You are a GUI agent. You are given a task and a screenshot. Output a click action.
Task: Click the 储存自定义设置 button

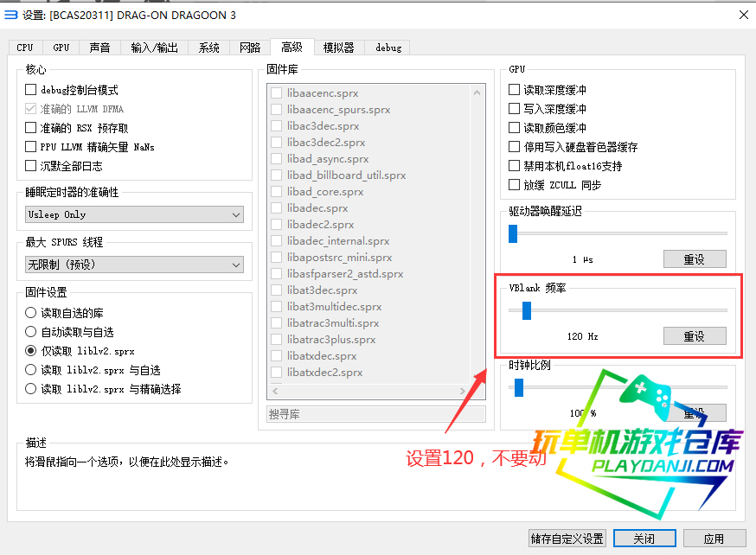567,539
